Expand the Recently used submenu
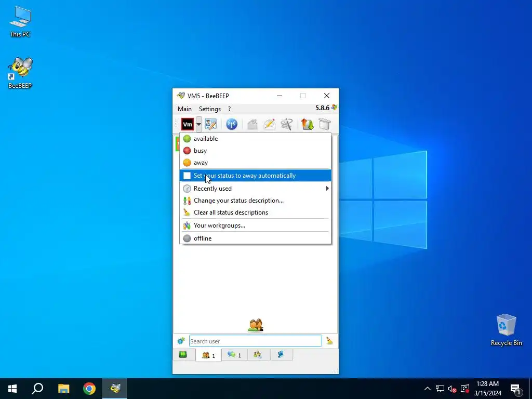 (255, 188)
